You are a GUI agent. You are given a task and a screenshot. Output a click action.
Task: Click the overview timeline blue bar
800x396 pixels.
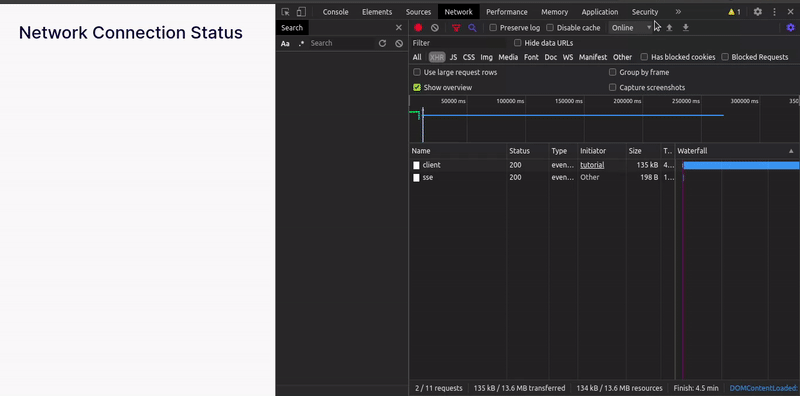(x=573, y=115)
